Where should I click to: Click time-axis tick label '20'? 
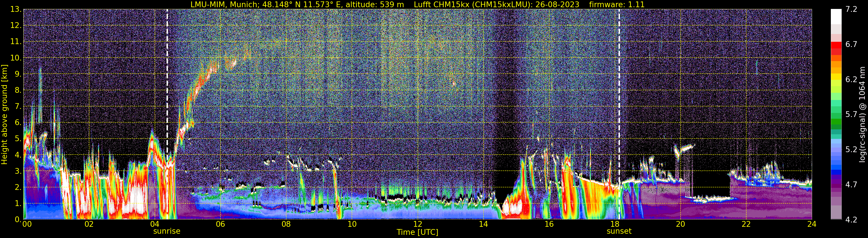coord(680,224)
